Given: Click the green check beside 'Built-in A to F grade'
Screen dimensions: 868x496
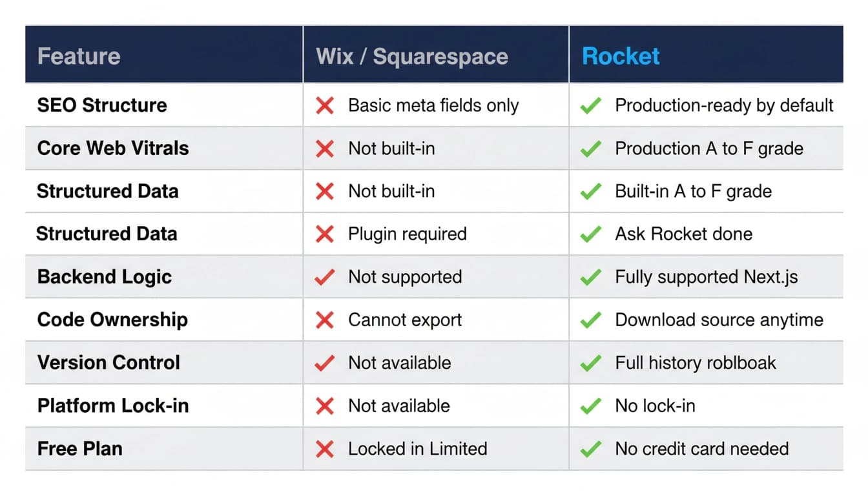Looking at the screenshot, I should coord(590,191).
